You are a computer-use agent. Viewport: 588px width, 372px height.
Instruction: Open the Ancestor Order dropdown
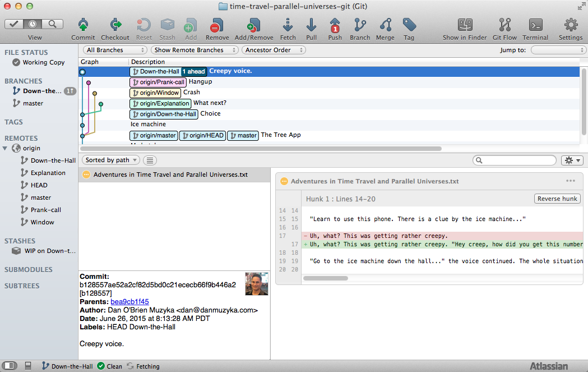[x=274, y=50]
